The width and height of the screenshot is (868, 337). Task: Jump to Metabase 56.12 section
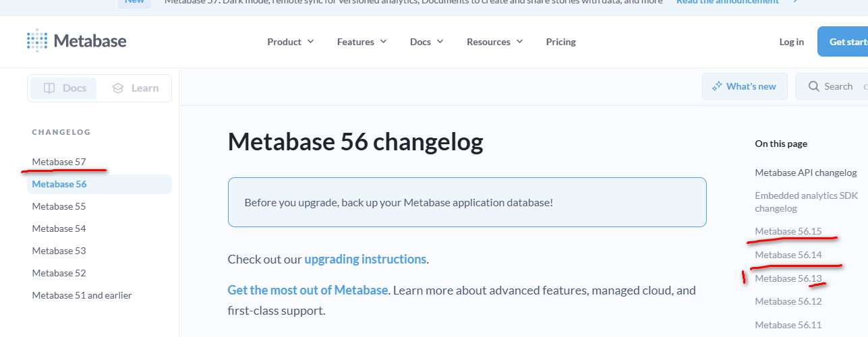pos(788,301)
